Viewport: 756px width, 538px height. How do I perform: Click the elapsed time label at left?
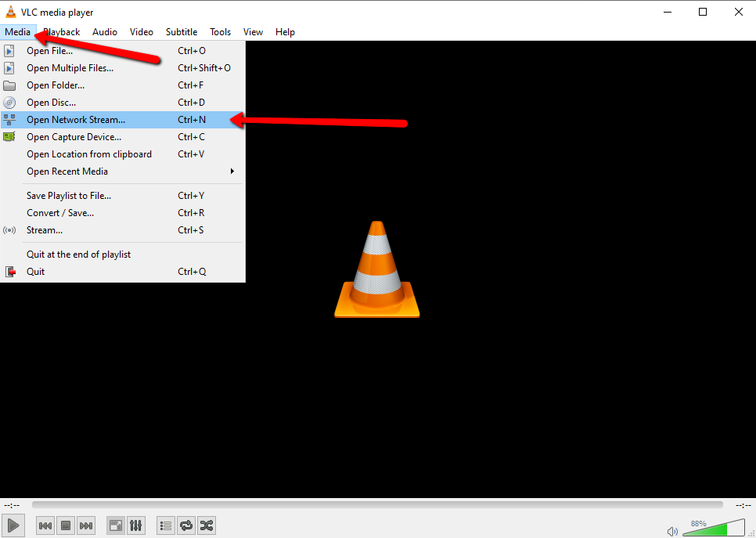pyautogui.click(x=12, y=505)
